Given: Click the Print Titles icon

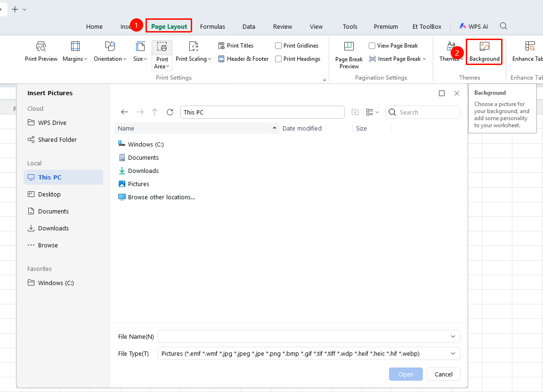Looking at the screenshot, I should [x=221, y=46].
